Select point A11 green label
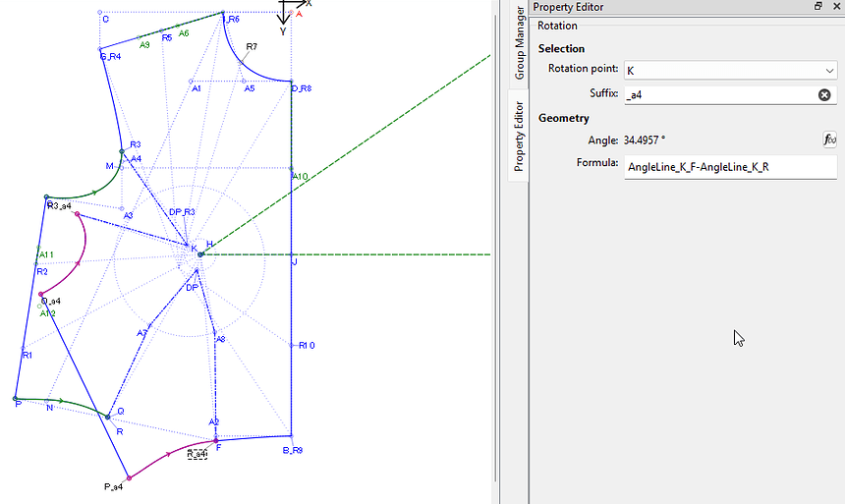The width and height of the screenshot is (845, 504). tap(46, 254)
